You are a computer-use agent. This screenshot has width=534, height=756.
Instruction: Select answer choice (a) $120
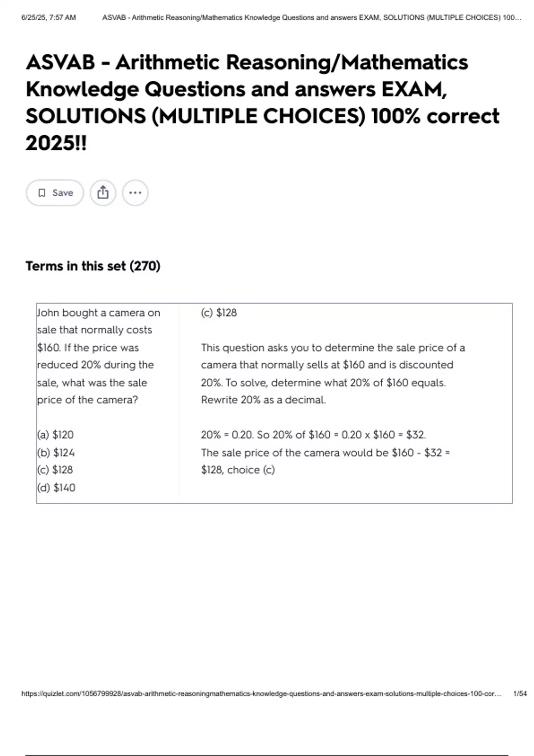click(x=56, y=434)
